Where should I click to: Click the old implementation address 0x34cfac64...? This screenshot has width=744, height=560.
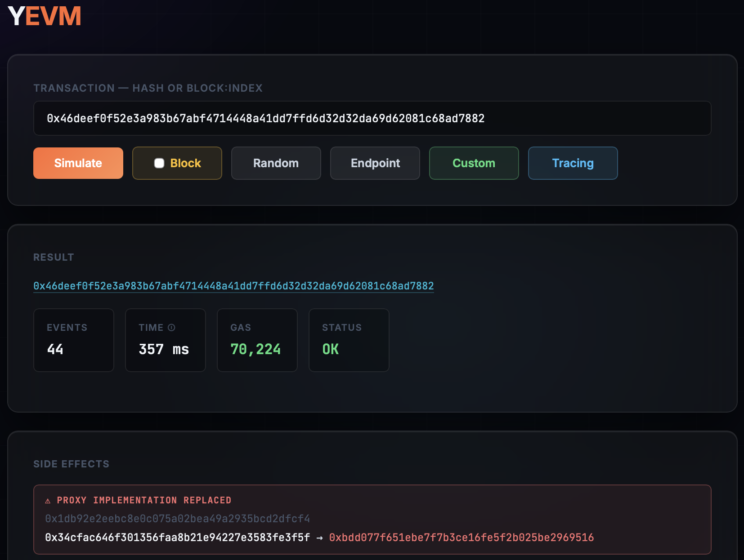click(177, 538)
